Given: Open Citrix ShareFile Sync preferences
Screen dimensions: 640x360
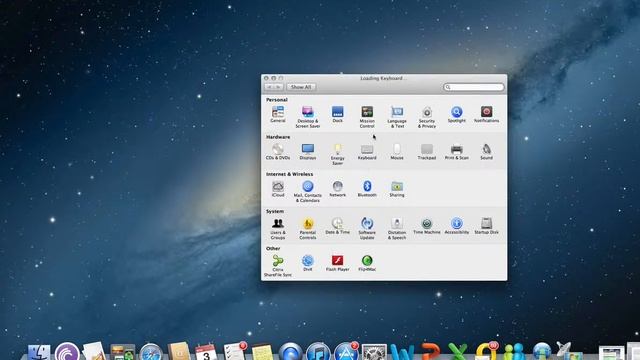Looking at the screenshot, I should click(x=278, y=266).
